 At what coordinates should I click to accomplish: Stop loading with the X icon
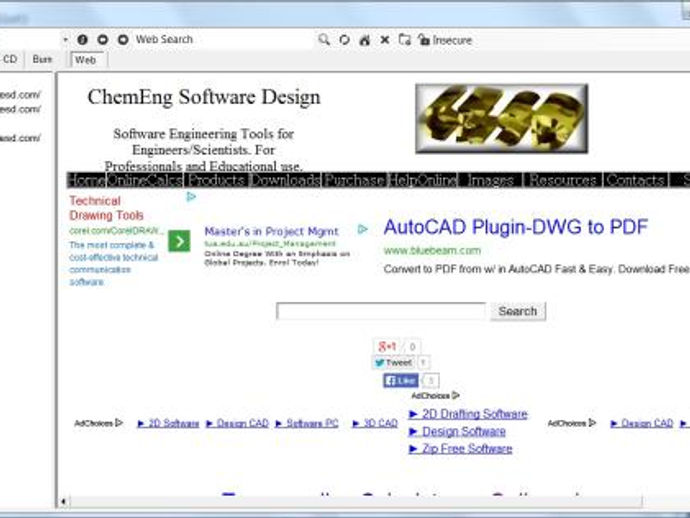385,40
